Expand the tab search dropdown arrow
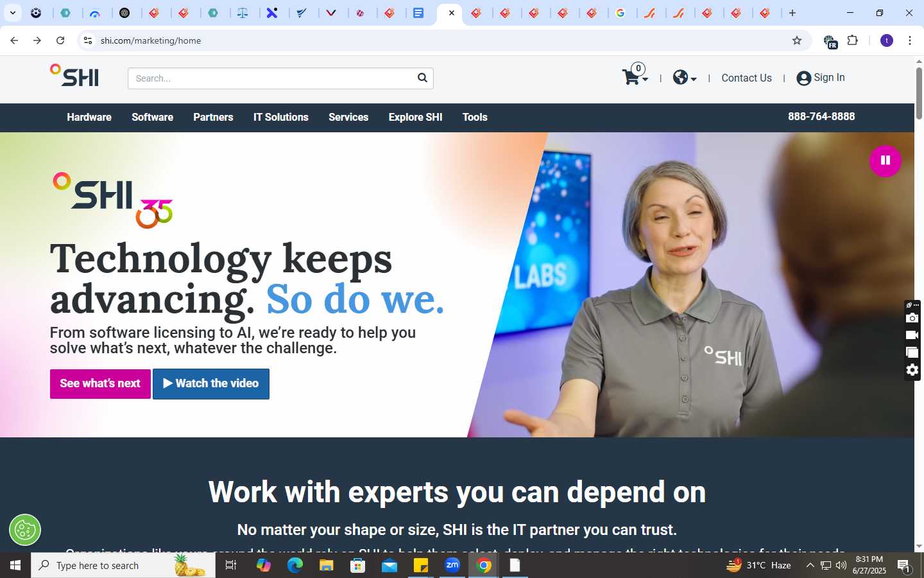 click(12, 13)
